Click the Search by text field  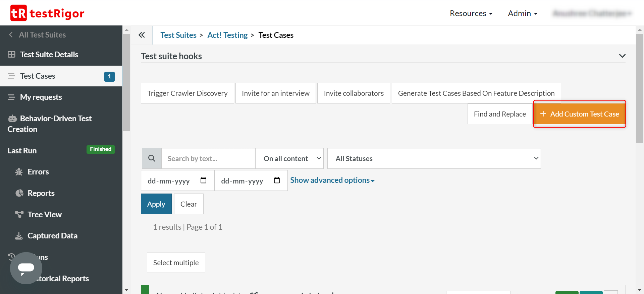click(x=208, y=158)
